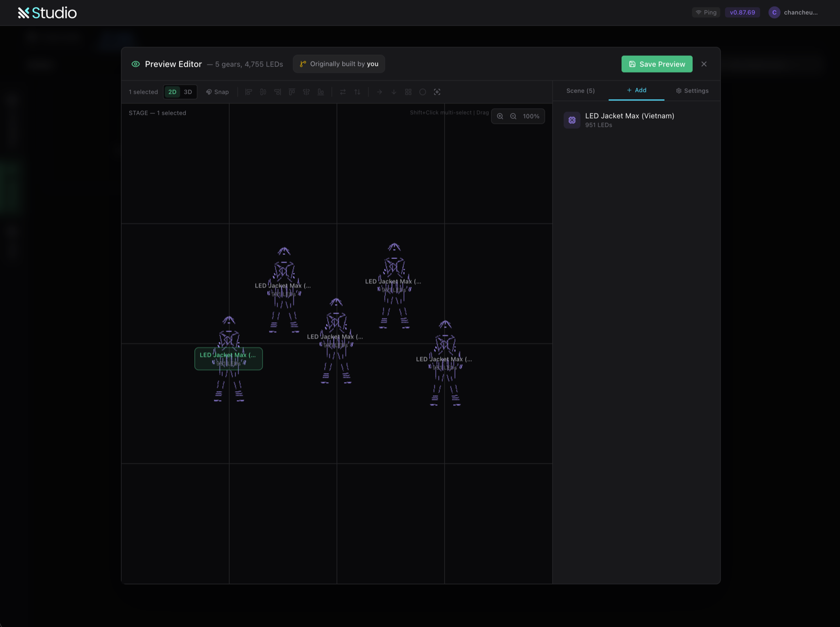This screenshot has height=627, width=840.
Task: Click the "1 selected" toolbar text
Action: tap(143, 92)
